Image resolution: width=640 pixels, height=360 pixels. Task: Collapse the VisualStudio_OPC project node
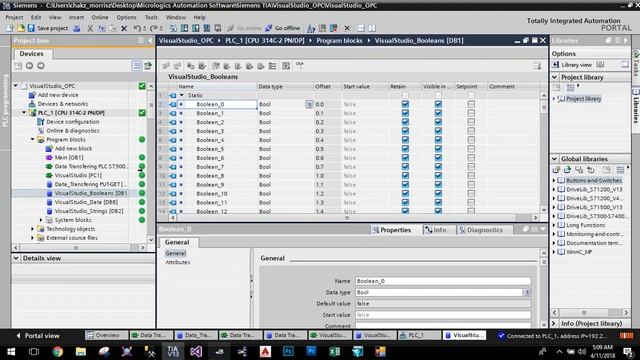click(x=16, y=86)
